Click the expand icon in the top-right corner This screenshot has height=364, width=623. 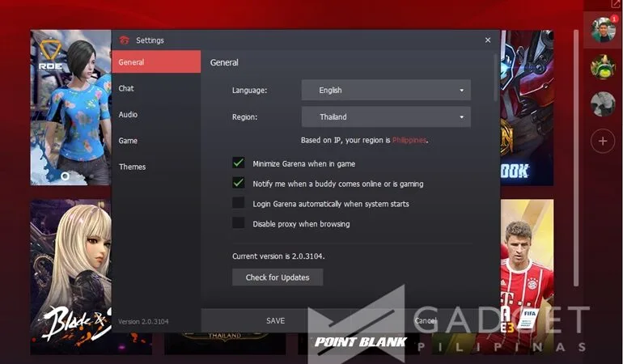point(615,4)
